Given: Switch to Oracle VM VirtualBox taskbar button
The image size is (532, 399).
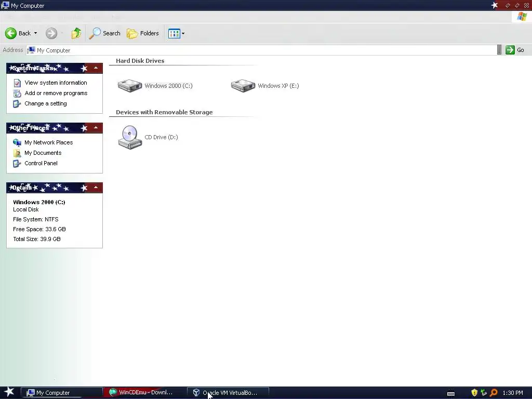Looking at the screenshot, I should coord(228,393).
